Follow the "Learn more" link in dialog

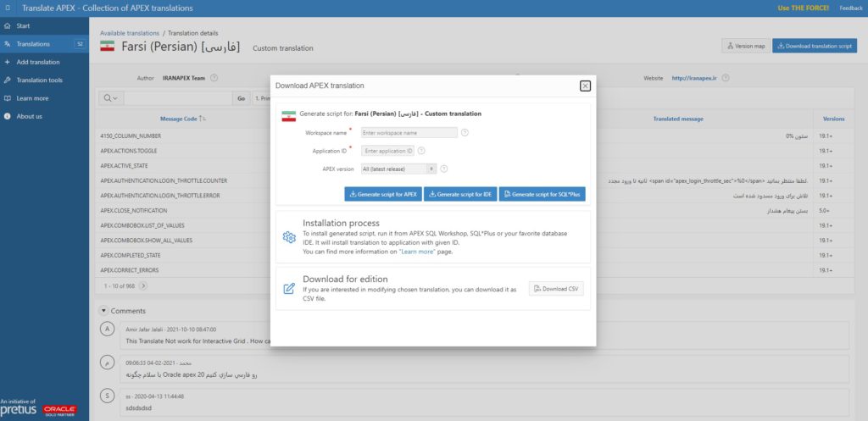tap(417, 252)
